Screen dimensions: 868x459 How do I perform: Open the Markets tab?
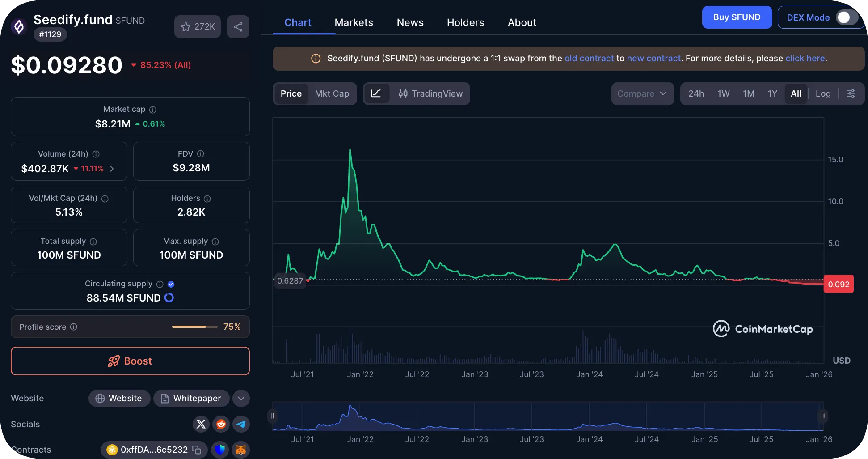click(354, 22)
